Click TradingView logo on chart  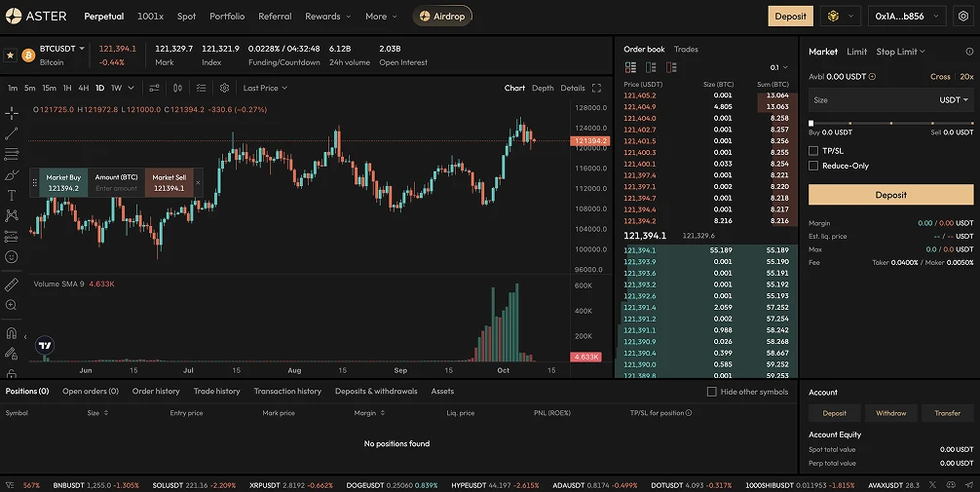tap(45, 345)
